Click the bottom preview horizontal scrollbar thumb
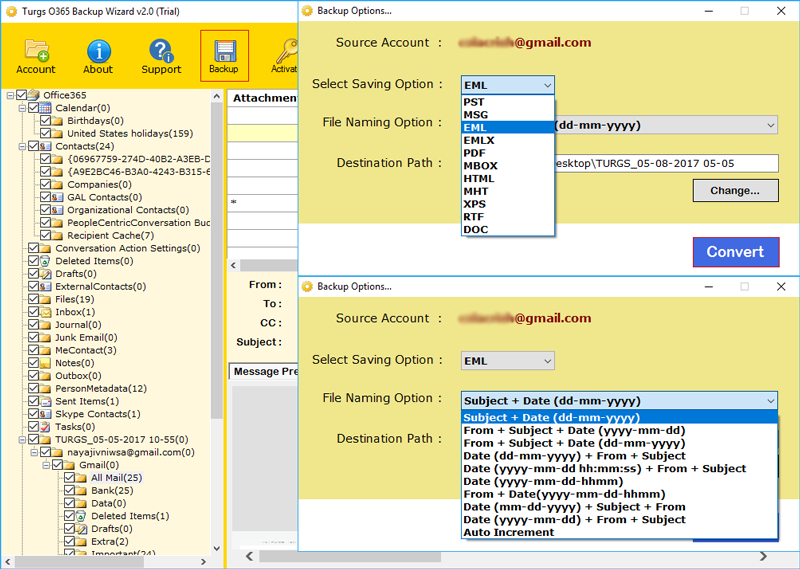The image size is (800, 569). tap(350, 556)
